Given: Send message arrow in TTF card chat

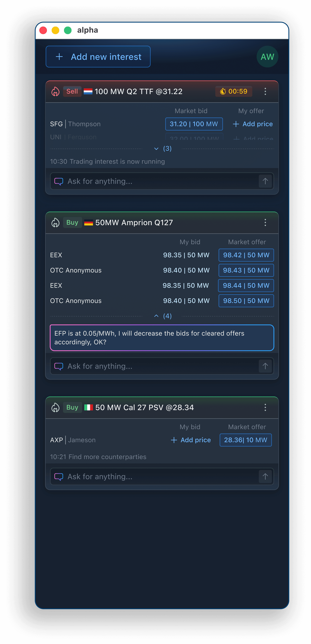Looking at the screenshot, I should [x=265, y=181].
